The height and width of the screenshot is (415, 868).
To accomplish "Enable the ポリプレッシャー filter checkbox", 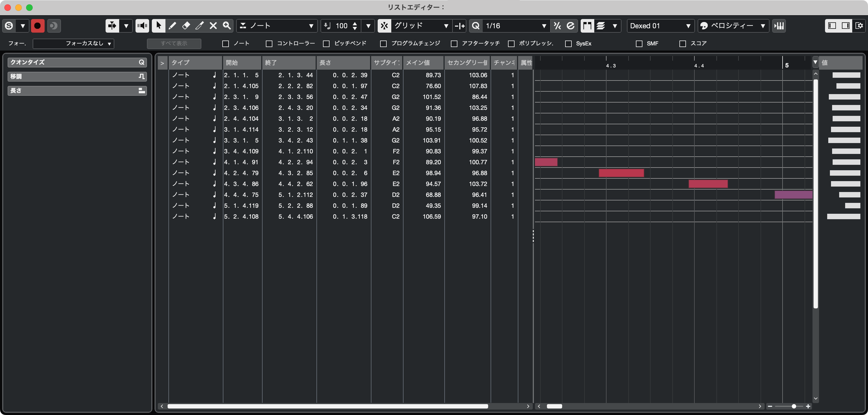I will point(511,44).
